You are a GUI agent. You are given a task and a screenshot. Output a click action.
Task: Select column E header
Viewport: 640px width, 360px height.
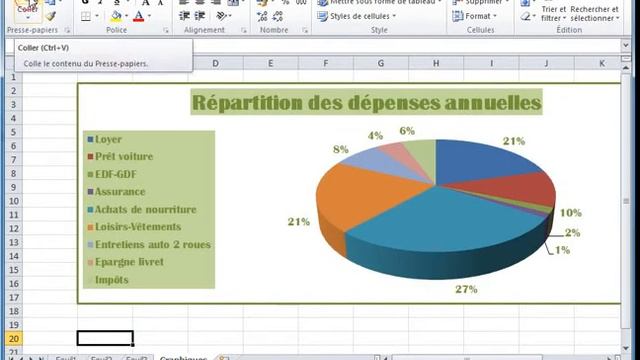[271, 63]
